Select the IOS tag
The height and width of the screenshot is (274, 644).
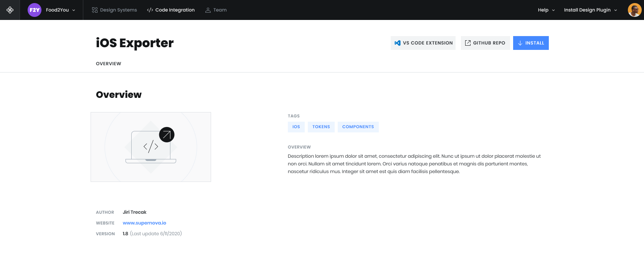click(x=296, y=127)
